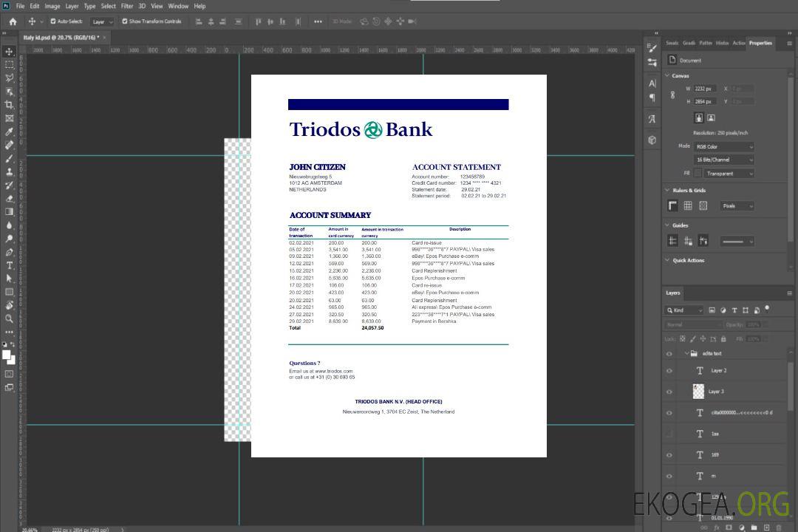This screenshot has height=532, width=798.
Task: Open the 16 Bits/Channel dropdown
Action: tap(723, 160)
